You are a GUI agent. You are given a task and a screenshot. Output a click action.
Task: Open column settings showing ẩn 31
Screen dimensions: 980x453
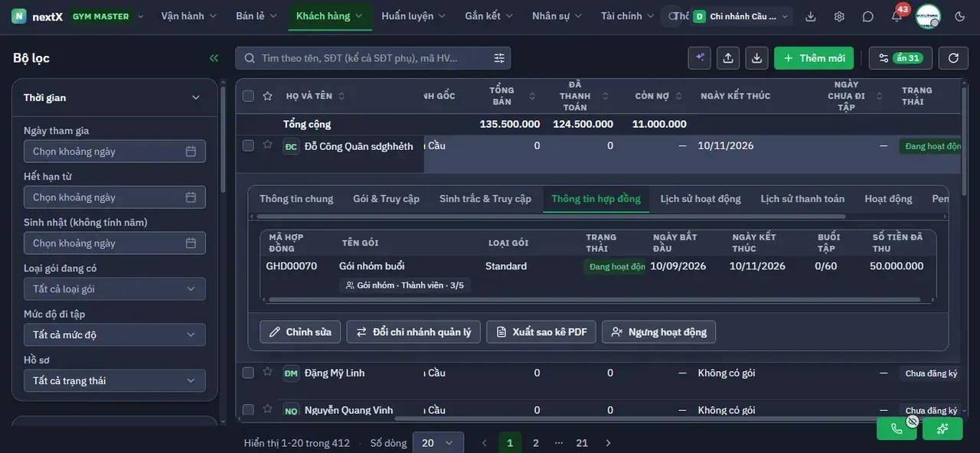[x=900, y=58]
